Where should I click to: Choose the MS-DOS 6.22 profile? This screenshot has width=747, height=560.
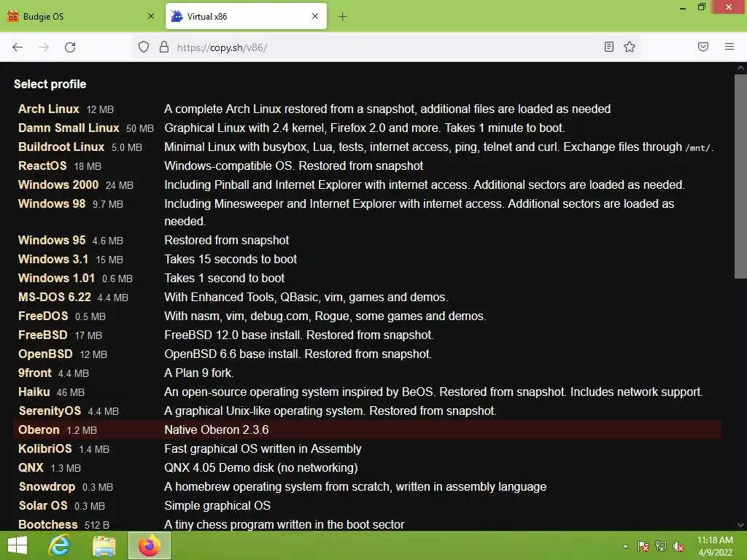54,297
